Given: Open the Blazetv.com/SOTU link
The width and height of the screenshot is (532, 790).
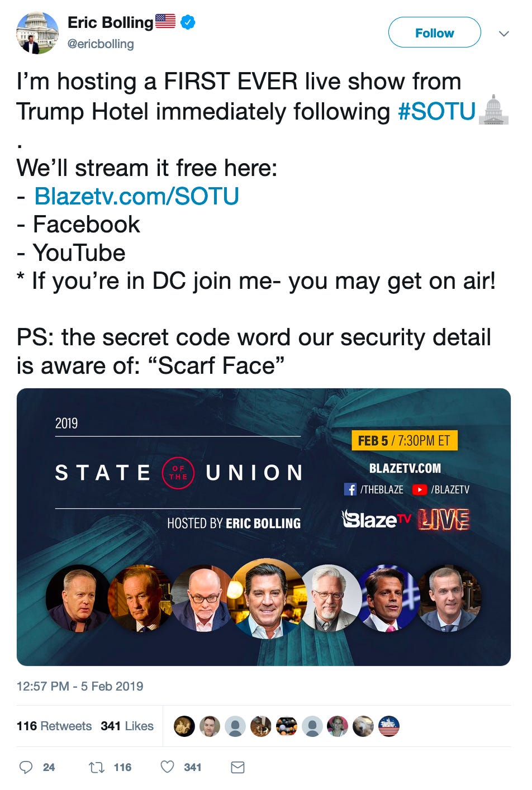Looking at the screenshot, I should point(136,197).
